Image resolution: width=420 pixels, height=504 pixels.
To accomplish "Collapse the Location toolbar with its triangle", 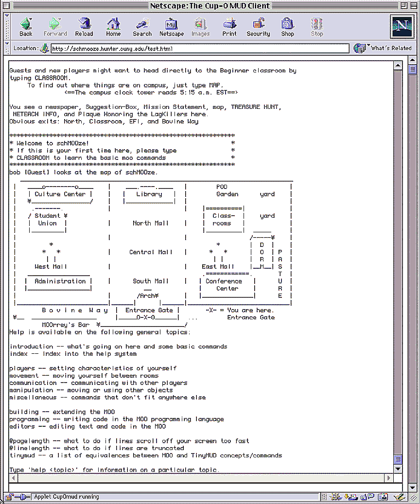I will click(7, 43).
